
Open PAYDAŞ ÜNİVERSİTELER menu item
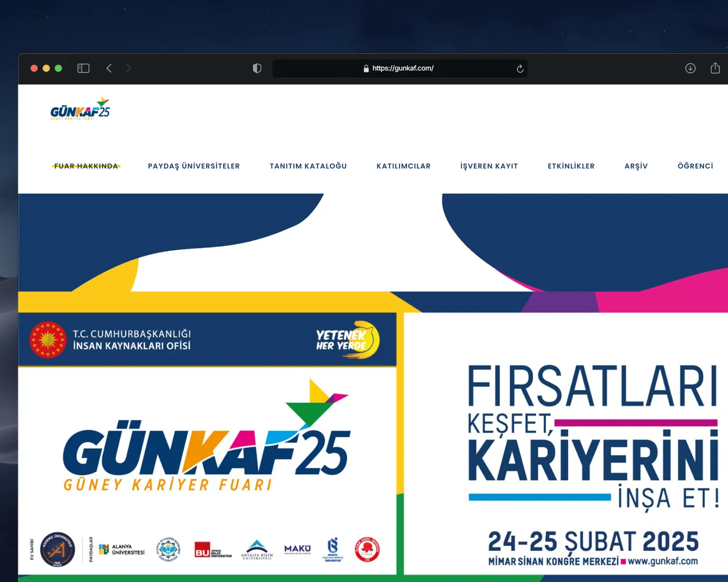[x=194, y=166]
